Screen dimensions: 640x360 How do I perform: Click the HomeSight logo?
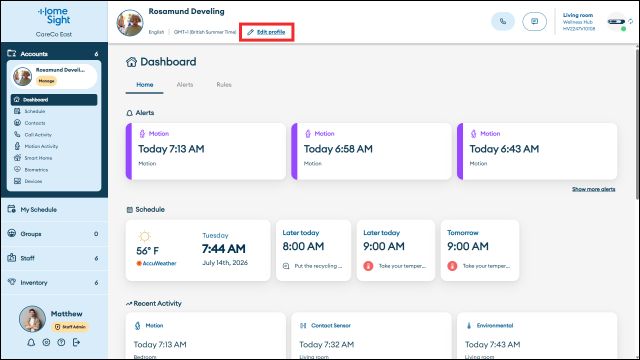click(x=54, y=16)
